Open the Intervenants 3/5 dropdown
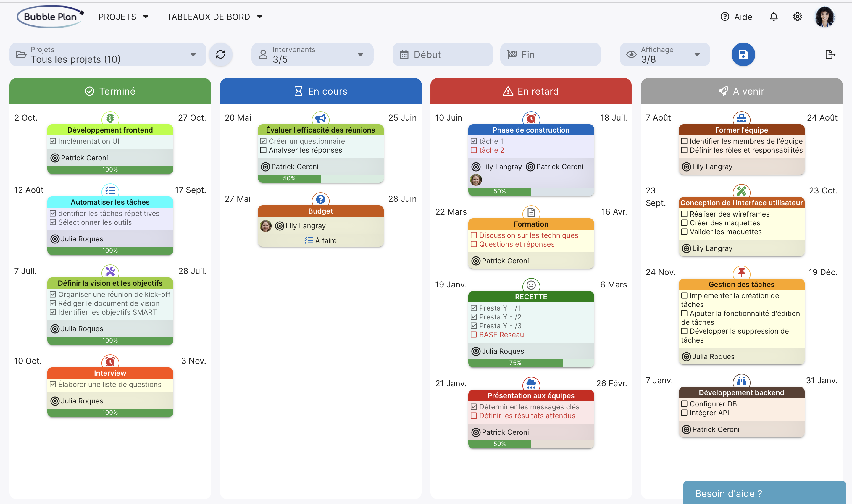The height and width of the screenshot is (504, 852). pyautogui.click(x=312, y=54)
